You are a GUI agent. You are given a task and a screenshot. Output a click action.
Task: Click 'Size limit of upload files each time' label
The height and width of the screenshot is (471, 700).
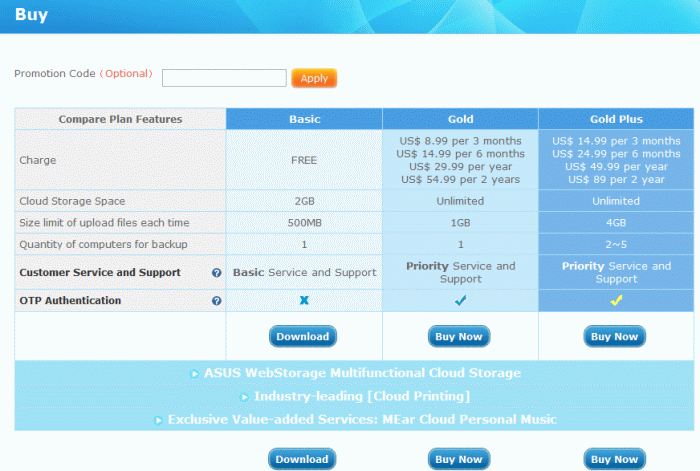point(104,223)
